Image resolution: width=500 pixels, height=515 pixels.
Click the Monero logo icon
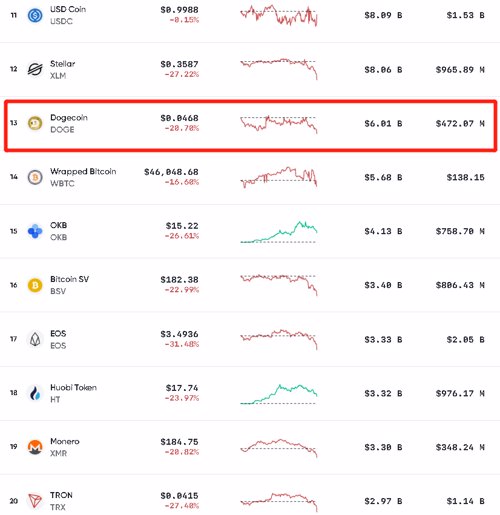pos(35,447)
